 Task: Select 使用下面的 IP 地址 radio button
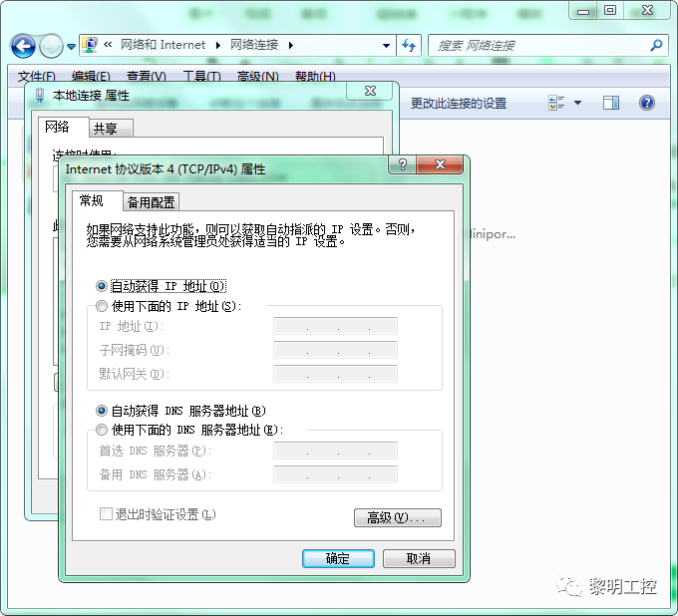coord(101,306)
